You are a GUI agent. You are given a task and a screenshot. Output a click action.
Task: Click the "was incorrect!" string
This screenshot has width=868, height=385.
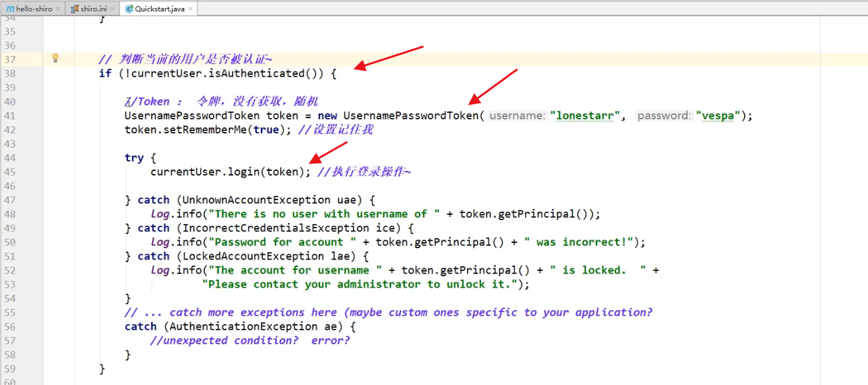coord(578,242)
